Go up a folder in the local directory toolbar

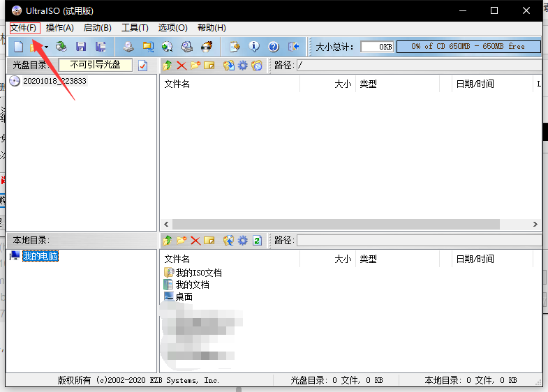click(x=168, y=241)
